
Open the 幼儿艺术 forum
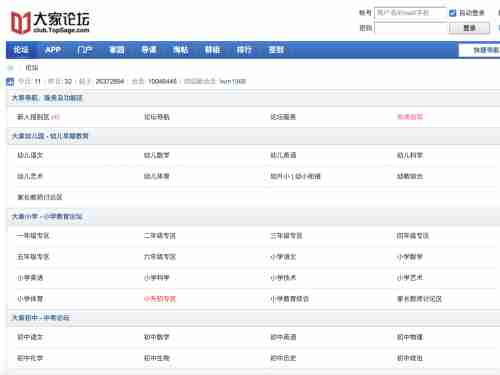point(30,176)
